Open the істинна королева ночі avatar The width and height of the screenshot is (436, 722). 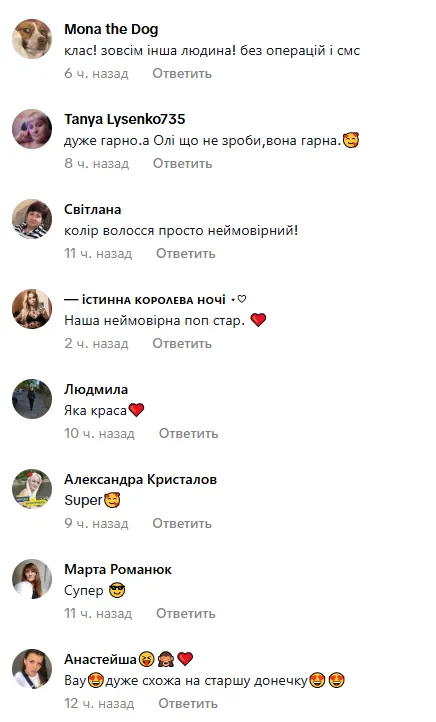[x=32, y=309]
